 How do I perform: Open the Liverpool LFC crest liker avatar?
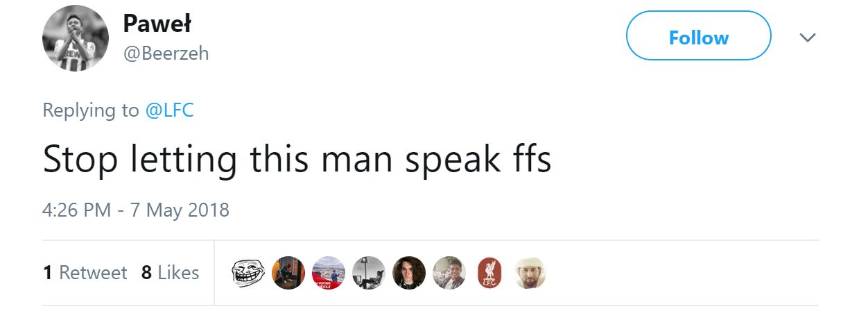point(489,273)
